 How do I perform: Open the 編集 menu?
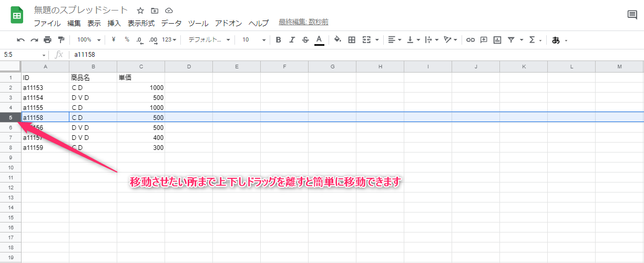coord(74,23)
